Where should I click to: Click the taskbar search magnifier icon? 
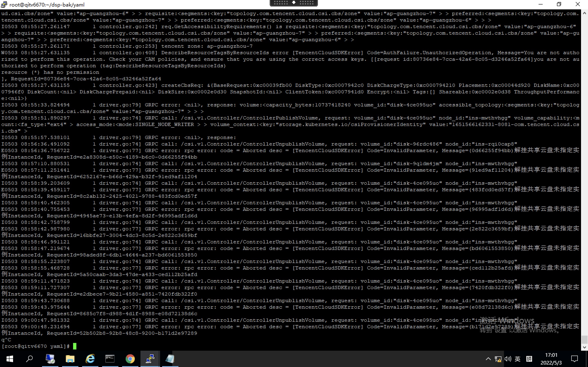pyautogui.click(x=29, y=359)
